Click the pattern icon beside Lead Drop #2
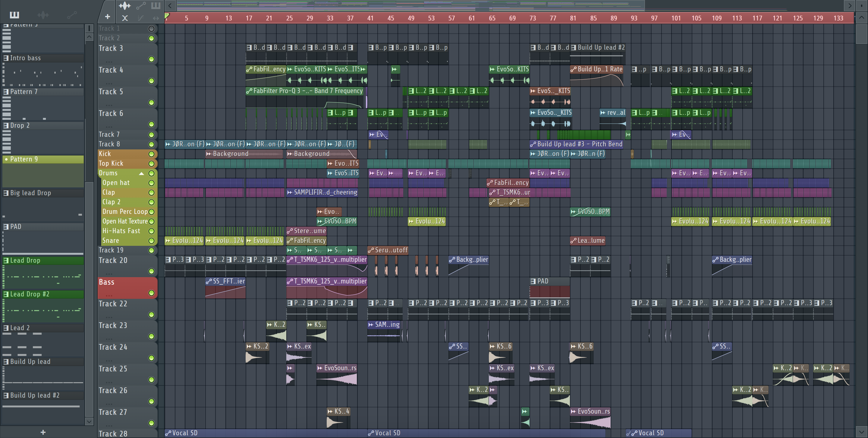Image resolution: width=868 pixels, height=438 pixels. click(6, 294)
